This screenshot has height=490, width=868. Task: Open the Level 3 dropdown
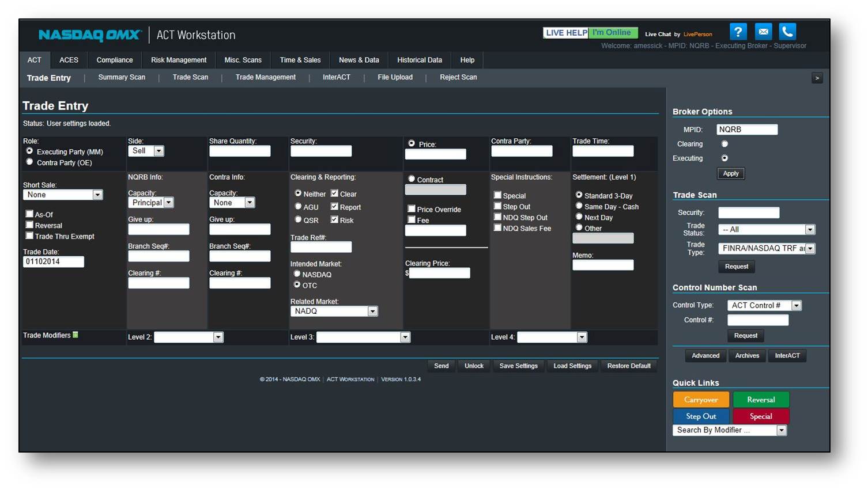pyautogui.click(x=364, y=337)
